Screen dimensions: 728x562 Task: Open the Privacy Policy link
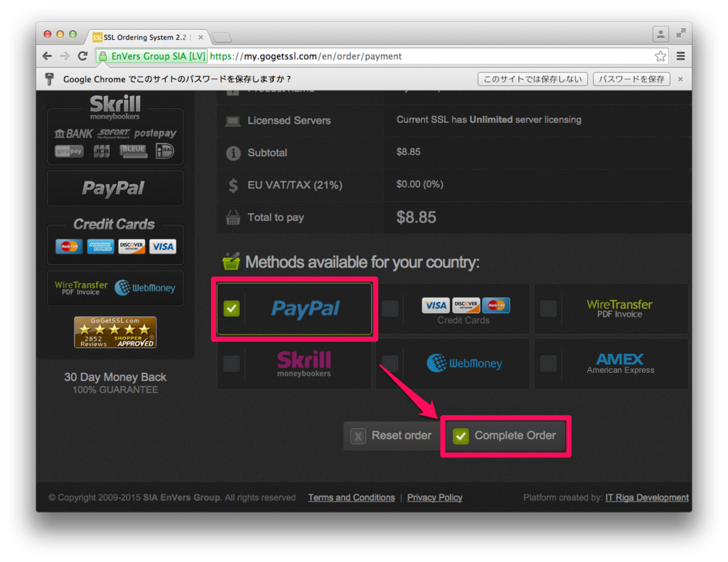point(434,497)
